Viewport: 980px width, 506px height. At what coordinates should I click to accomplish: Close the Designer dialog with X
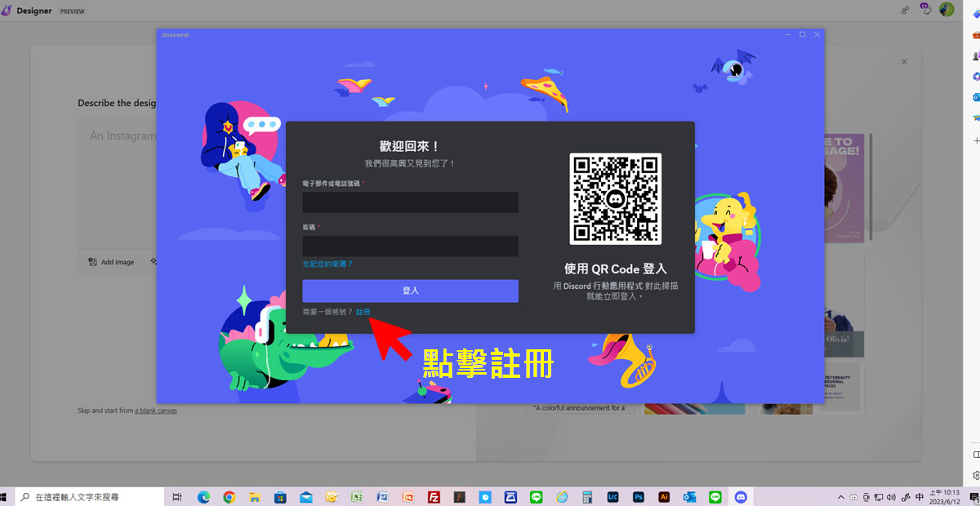(904, 61)
